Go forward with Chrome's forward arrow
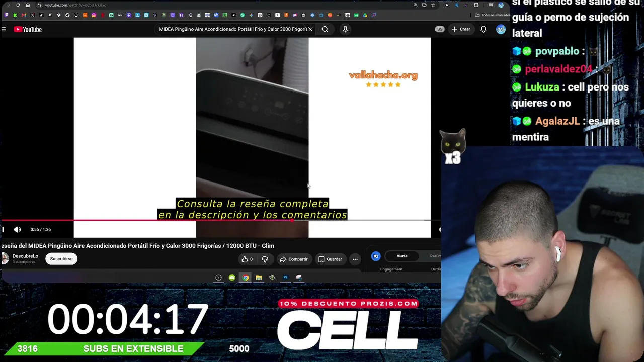The image size is (644, 362). click(8, 5)
